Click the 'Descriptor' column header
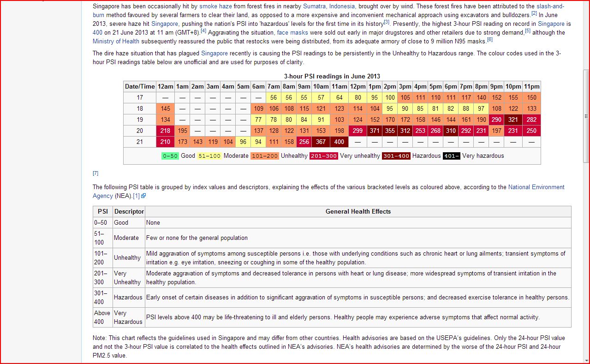The height and width of the screenshot is (364, 590). click(129, 212)
